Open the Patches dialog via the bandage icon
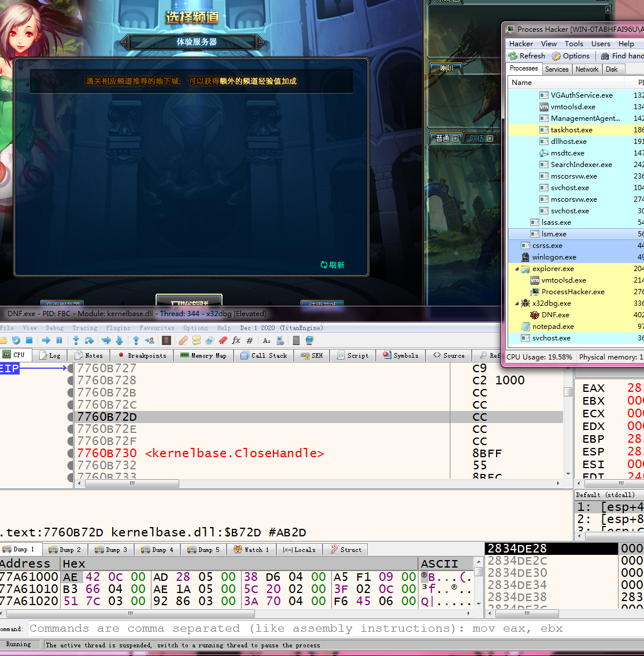Viewport: 644px width, 656px height. pos(183,340)
